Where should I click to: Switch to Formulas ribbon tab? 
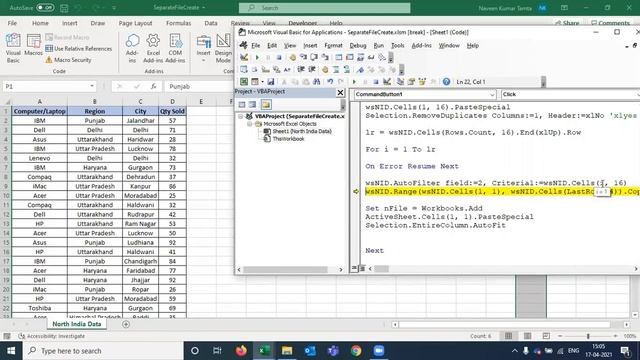[178, 23]
